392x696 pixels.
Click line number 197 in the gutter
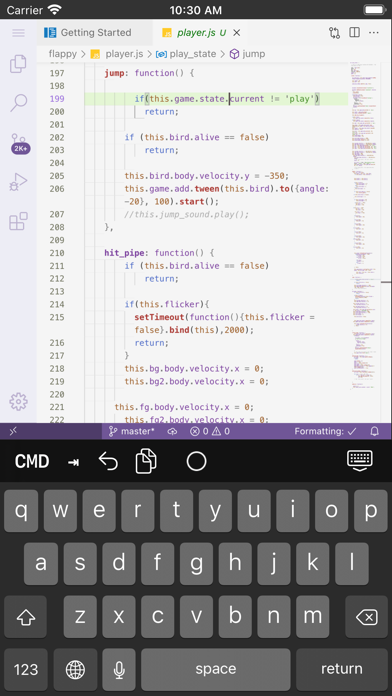pos(57,73)
